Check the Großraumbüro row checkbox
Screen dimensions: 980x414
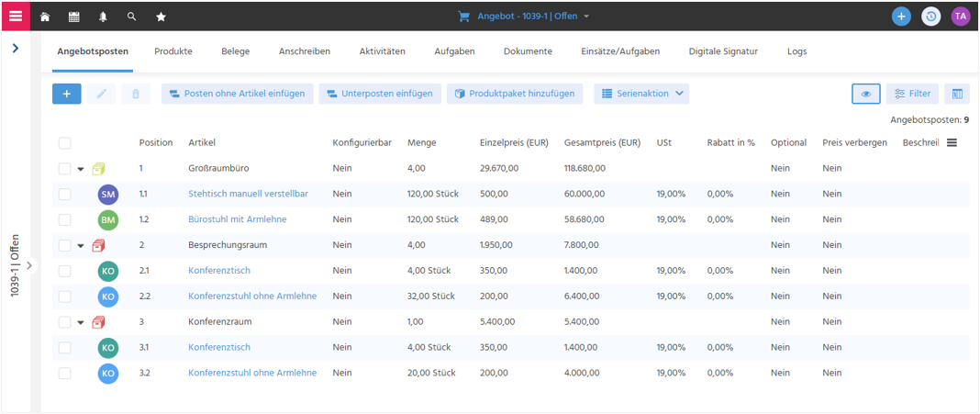[x=64, y=168]
